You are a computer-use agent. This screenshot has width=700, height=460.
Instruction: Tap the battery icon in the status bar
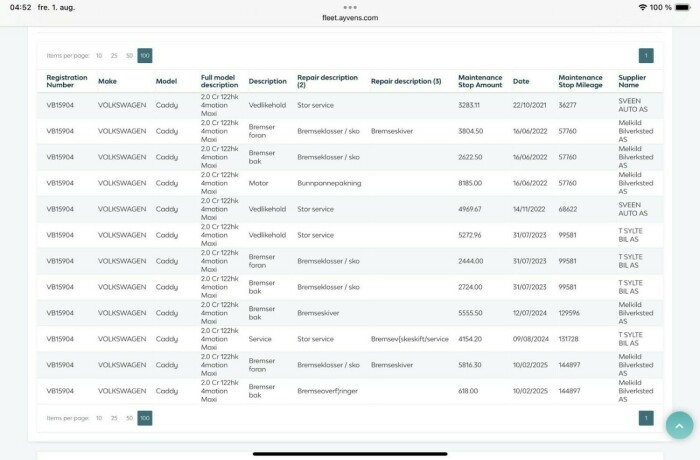685,7
